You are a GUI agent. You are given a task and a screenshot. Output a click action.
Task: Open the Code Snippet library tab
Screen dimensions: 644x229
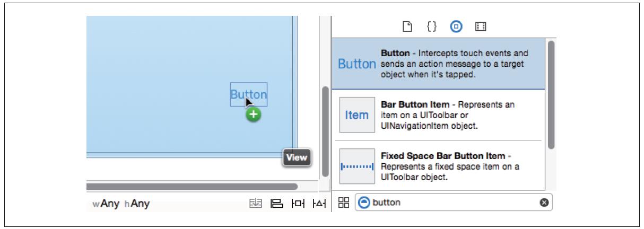(432, 25)
